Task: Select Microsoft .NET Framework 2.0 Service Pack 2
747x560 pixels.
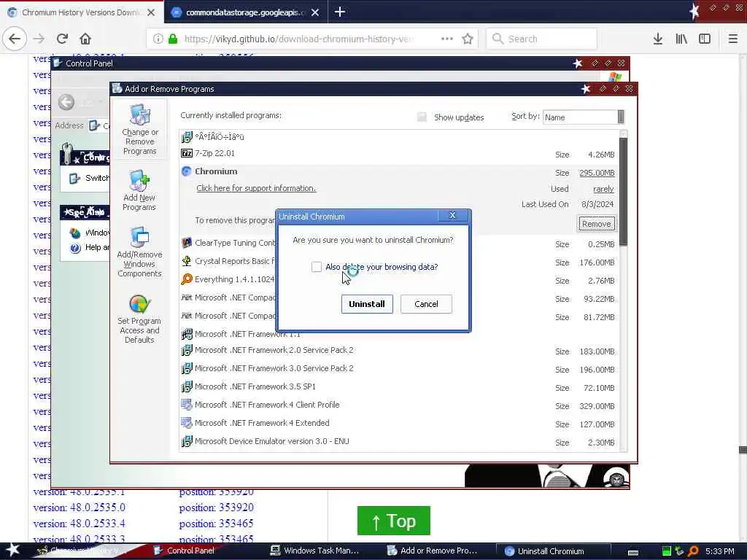Action: tap(274, 350)
